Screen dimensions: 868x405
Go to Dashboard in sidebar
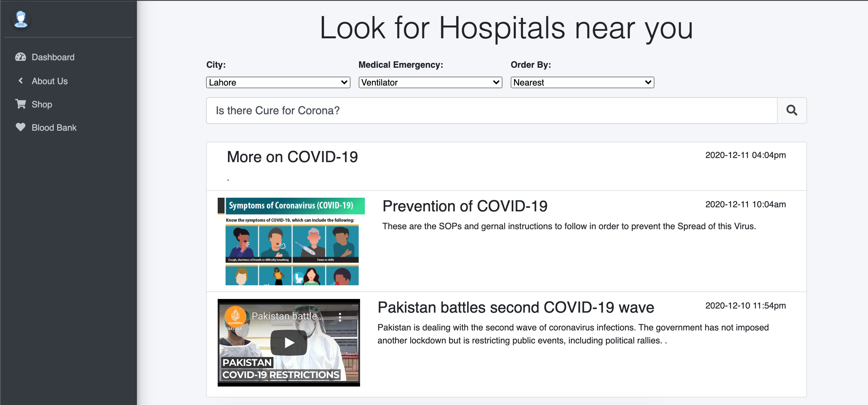(x=53, y=57)
